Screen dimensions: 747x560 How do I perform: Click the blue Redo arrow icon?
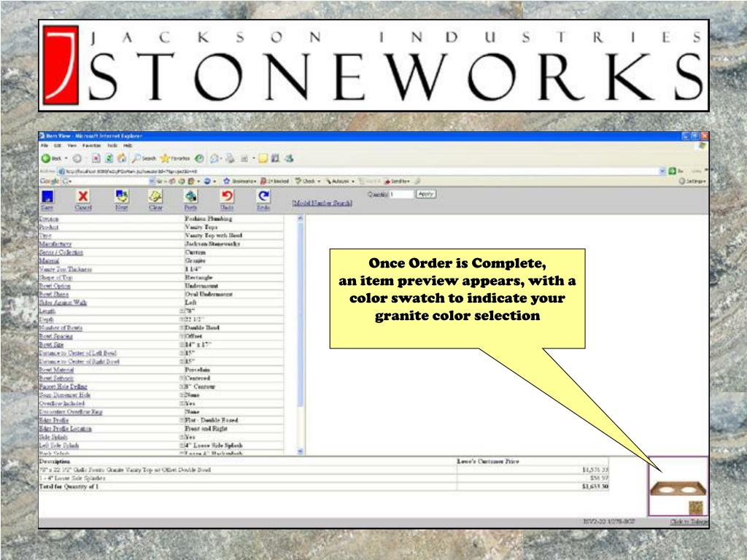pyautogui.click(x=263, y=196)
